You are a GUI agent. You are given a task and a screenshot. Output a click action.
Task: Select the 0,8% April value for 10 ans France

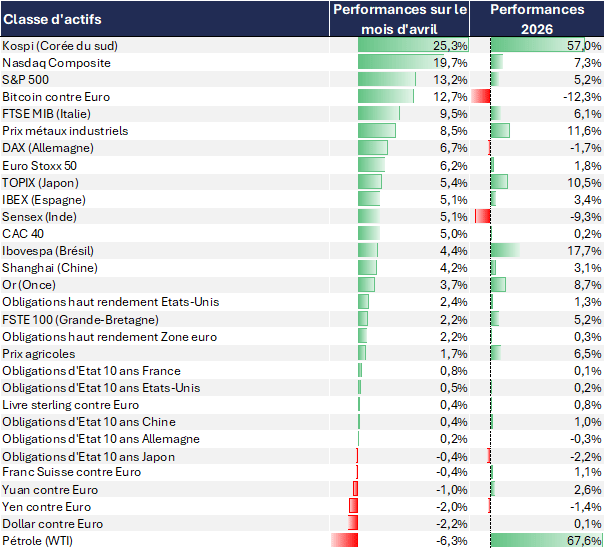454,371
